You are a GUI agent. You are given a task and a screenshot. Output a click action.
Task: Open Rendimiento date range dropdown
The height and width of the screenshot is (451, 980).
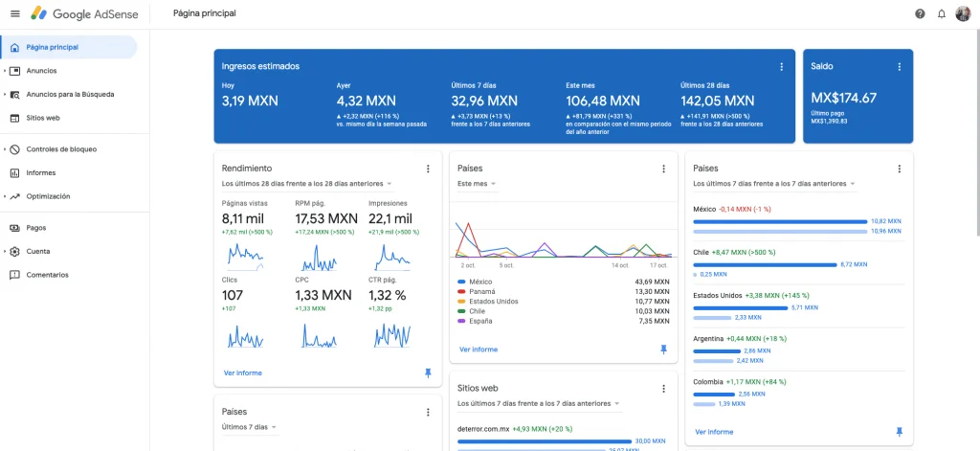(x=307, y=184)
